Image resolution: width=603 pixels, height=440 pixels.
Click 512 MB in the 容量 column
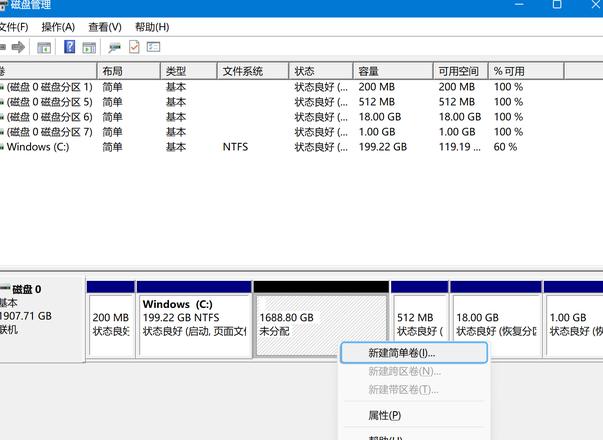click(x=376, y=102)
